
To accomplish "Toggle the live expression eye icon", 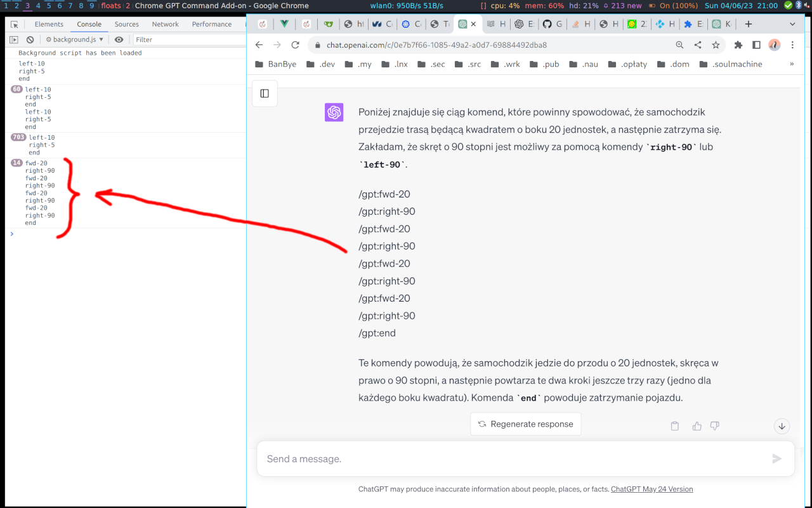I will 119,39.
